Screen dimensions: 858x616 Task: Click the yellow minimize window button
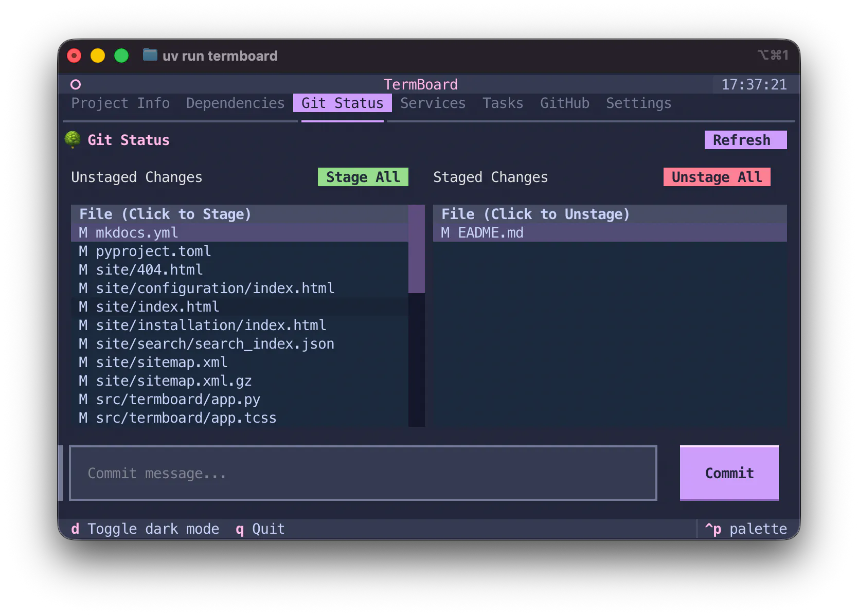(x=98, y=55)
